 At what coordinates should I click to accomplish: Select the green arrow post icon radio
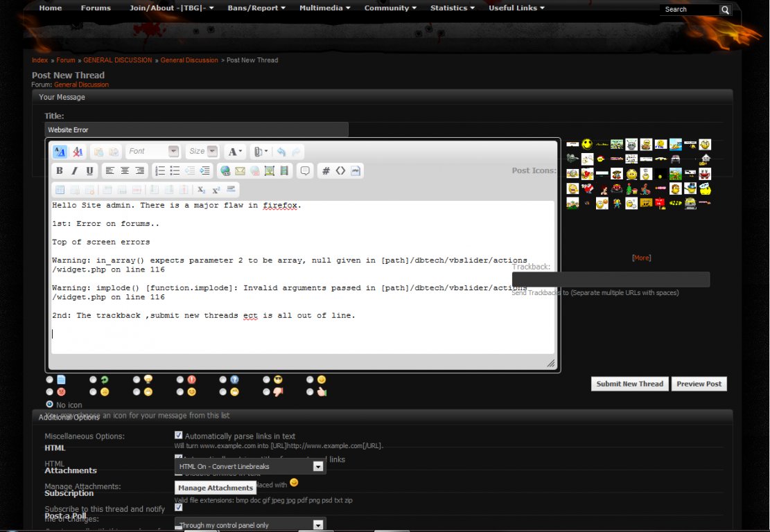(x=94, y=380)
